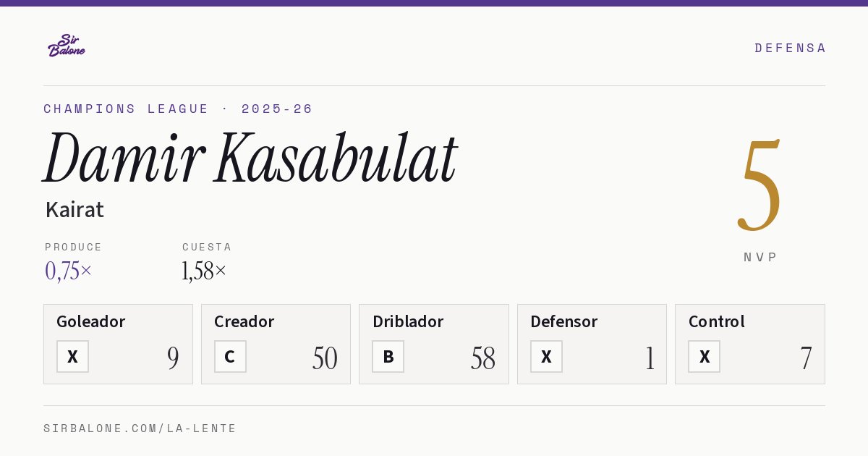Open the Defensor stat card
Image resolution: width=868 pixels, height=456 pixels.
point(592,344)
